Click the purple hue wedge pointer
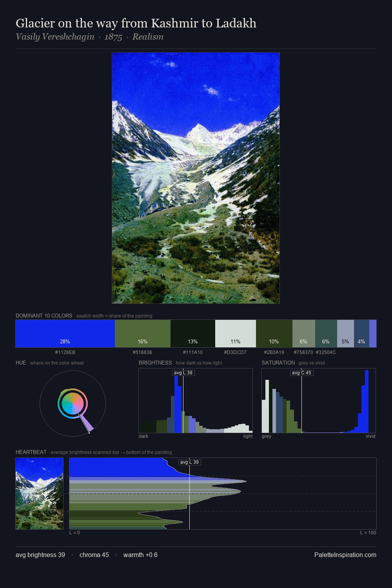The height and width of the screenshot is (588, 392). coord(86,424)
